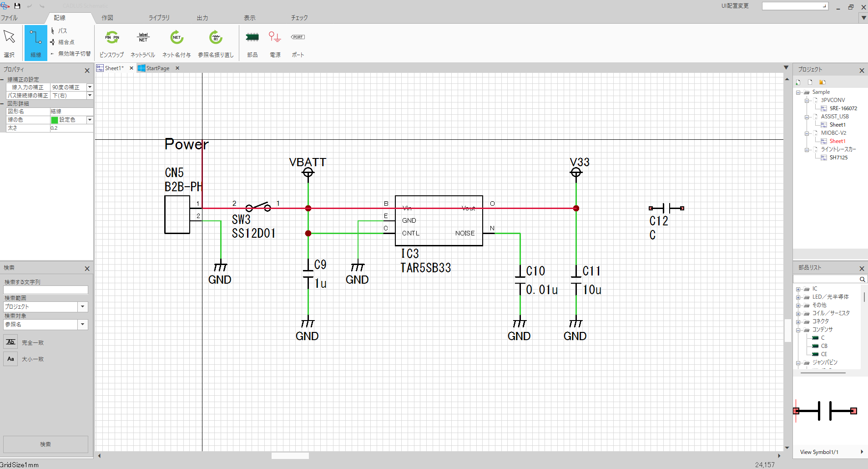Image resolution: width=868 pixels, height=469 pixels.
Task: Select the ネット名付与 tool
Action: [177, 43]
